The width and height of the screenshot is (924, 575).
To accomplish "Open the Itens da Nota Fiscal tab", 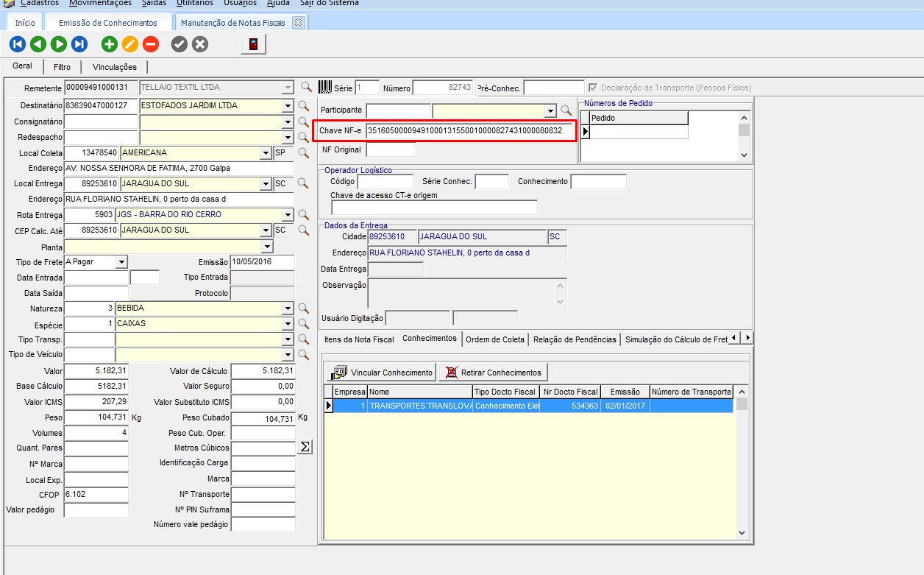I will pyautogui.click(x=359, y=339).
